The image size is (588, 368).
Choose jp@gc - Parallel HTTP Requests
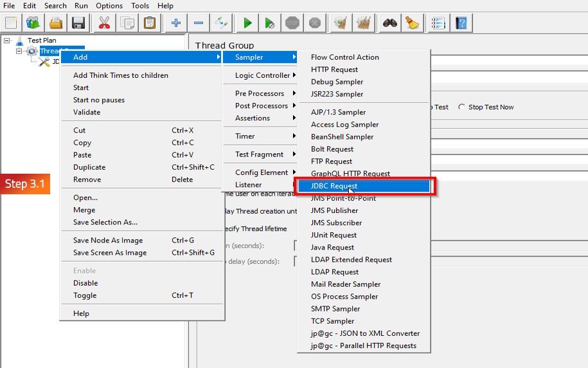pyautogui.click(x=364, y=345)
